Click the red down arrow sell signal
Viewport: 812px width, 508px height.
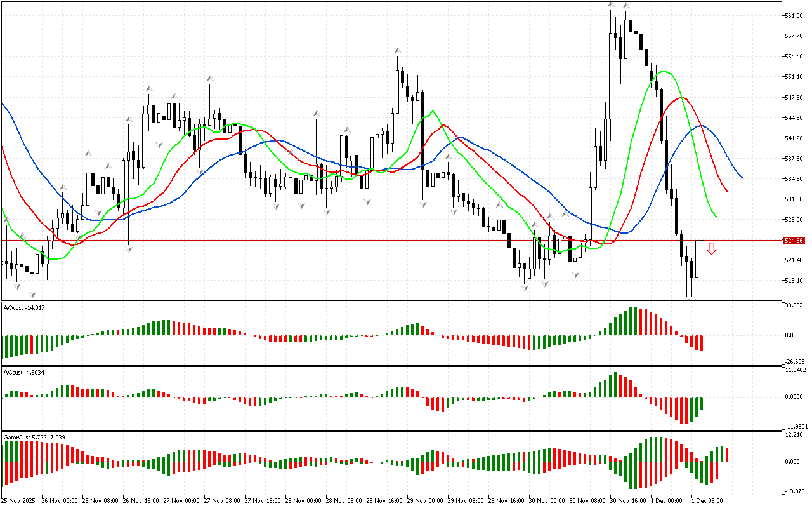tap(711, 248)
